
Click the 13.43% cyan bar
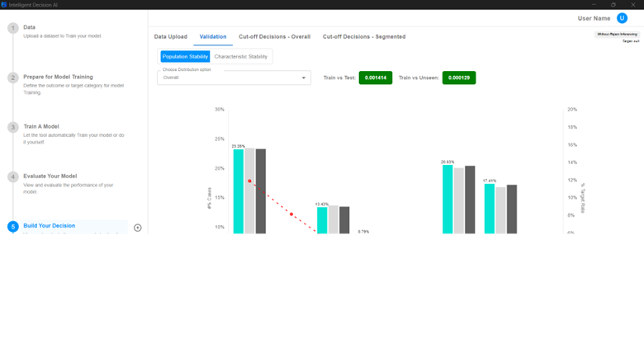pyautogui.click(x=322, y=220)
